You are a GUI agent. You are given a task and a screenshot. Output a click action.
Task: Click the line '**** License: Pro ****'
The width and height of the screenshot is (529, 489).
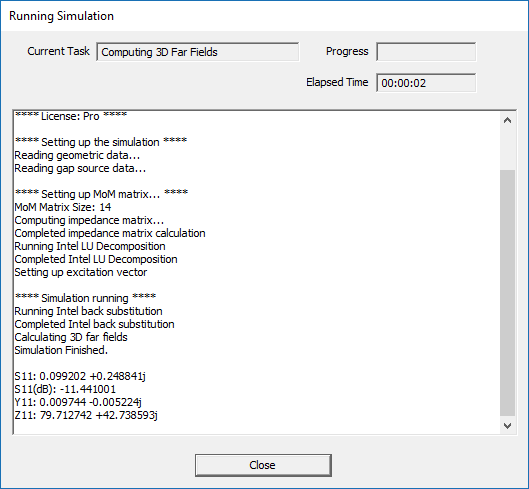71,116
